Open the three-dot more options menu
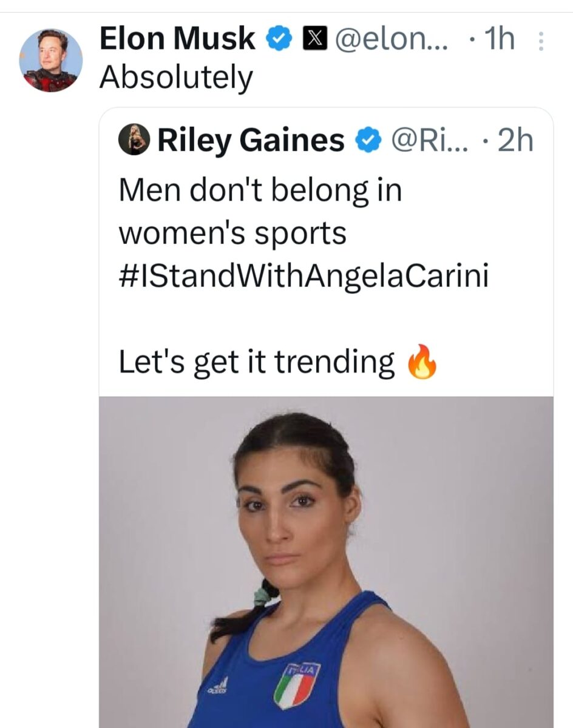Screen dimensions: 573x728 541,41
